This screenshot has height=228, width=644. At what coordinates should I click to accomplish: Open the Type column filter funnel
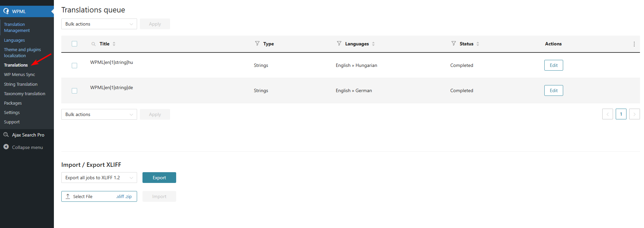coord(257,43)
